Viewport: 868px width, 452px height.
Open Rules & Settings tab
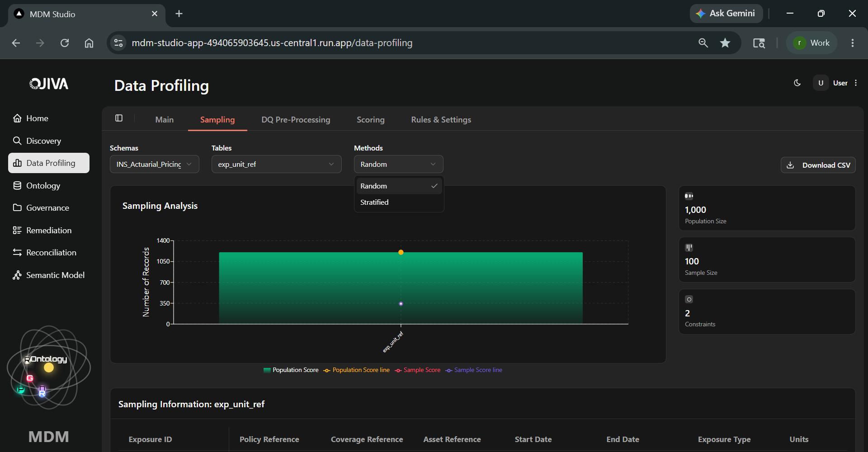(441, 120)
